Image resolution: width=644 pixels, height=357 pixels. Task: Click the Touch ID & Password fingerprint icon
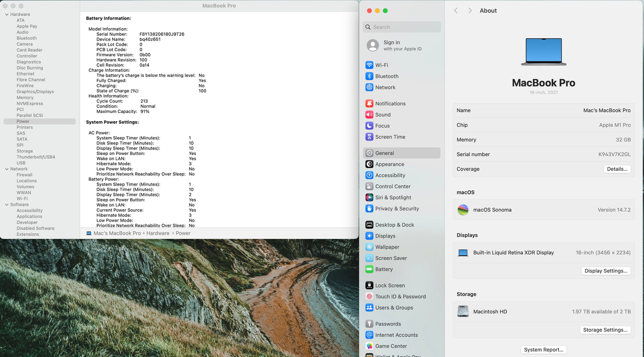coord(369,296)
